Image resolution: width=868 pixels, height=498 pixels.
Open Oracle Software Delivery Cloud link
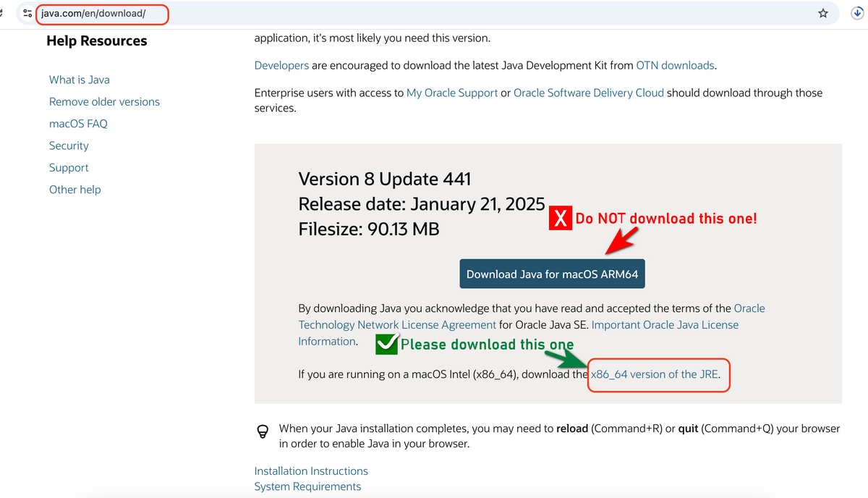click(589, 93)
